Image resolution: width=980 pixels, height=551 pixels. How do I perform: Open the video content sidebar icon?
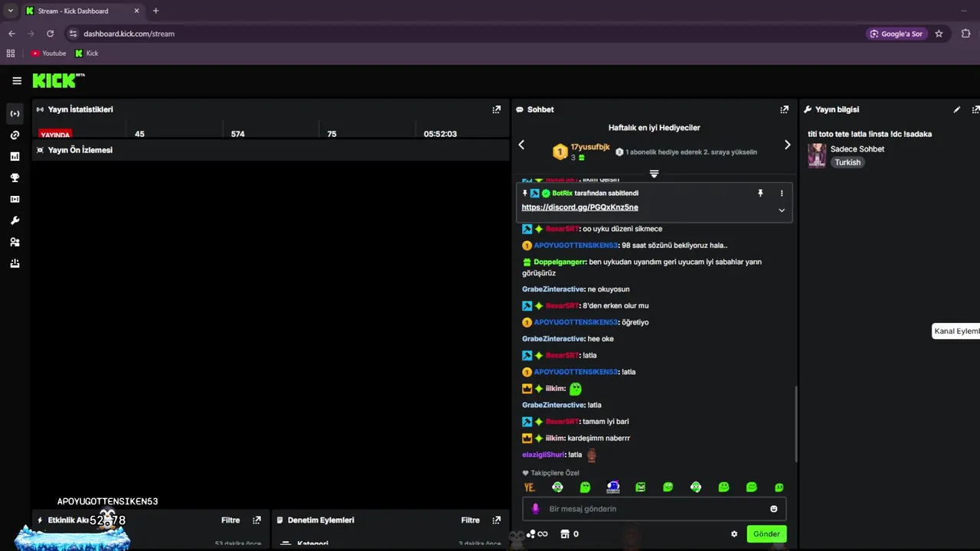15,199
